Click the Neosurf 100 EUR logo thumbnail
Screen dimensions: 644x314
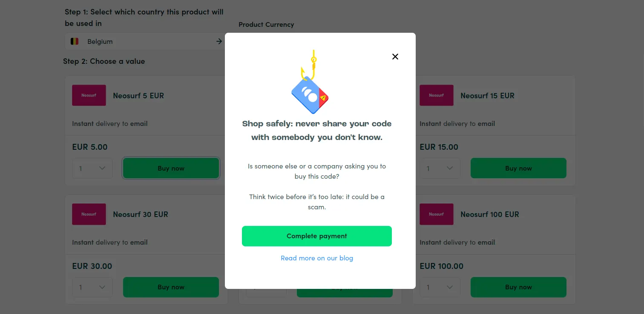[x=437, y=214]
